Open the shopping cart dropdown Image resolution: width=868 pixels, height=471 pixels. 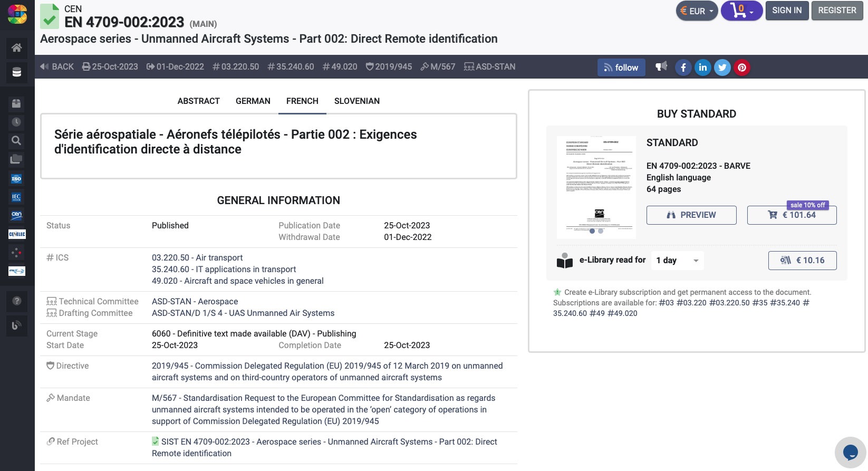pyautogui.click(x=742, y=11)
